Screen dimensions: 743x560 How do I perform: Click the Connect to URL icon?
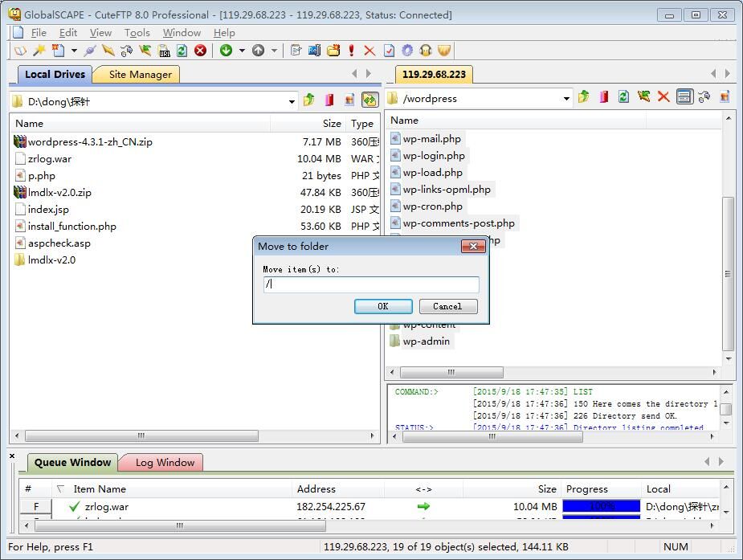point(165,51)
